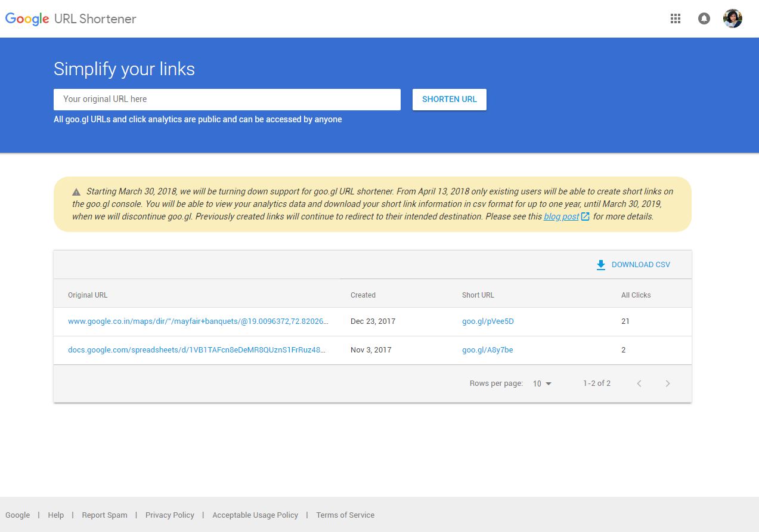Open the Terms of Service footer link
The image size is (759, 532).
[x=345, y=515]
